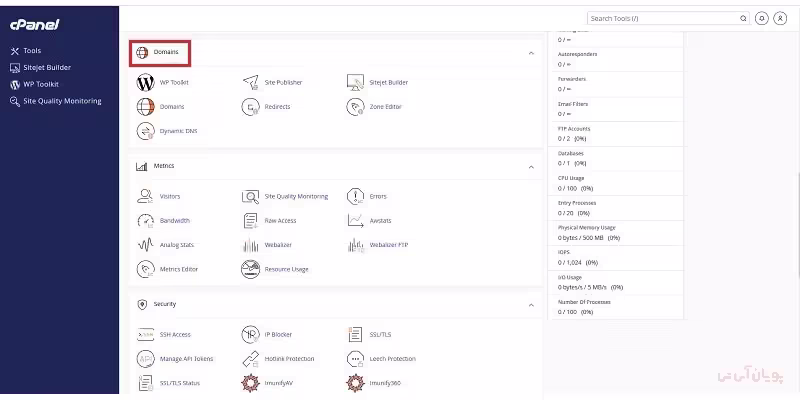Select Sitejet Builder in the sidebar
Image resolution: width=800 pixels, height=400 pixels.
[47, 67]
